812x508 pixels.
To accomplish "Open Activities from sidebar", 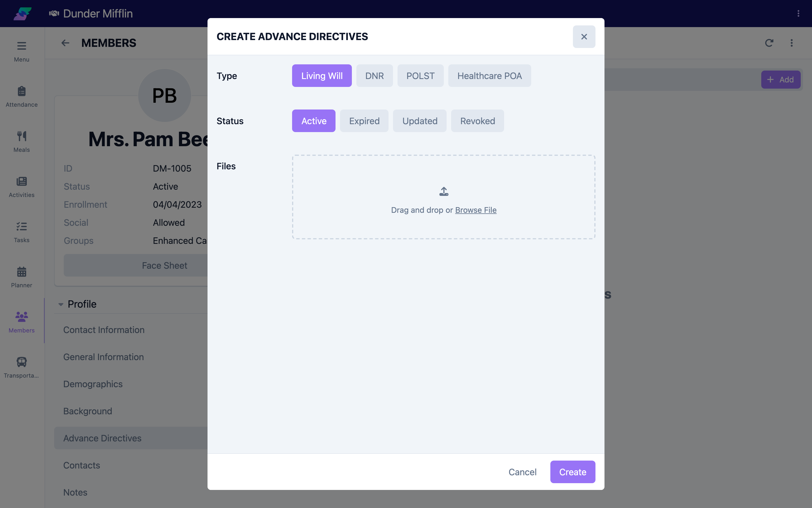I will click(x=21, y=187).
